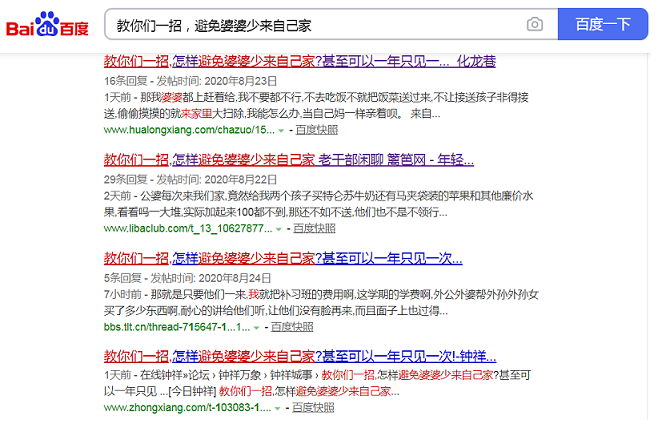The height and width of the screenshot is (440, 658).
Task: Open 百度快照 for the bbs.tlt.cn result
Action: [x=289, y=326]
